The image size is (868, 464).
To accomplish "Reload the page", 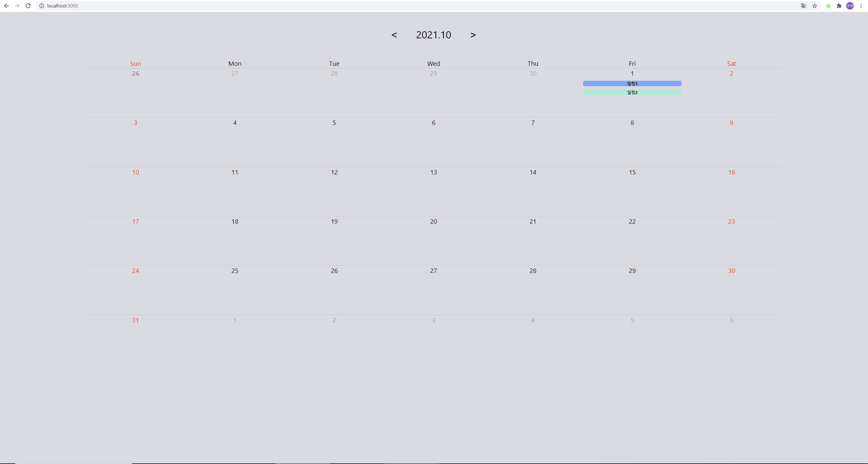I will (28, 6).
